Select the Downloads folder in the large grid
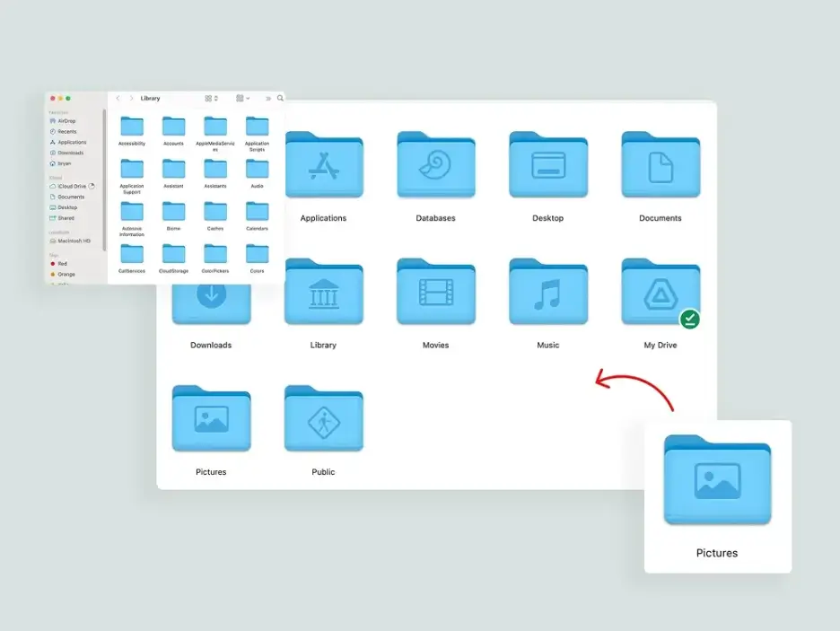This screenshot has width=840, height=631. (211, 304)
